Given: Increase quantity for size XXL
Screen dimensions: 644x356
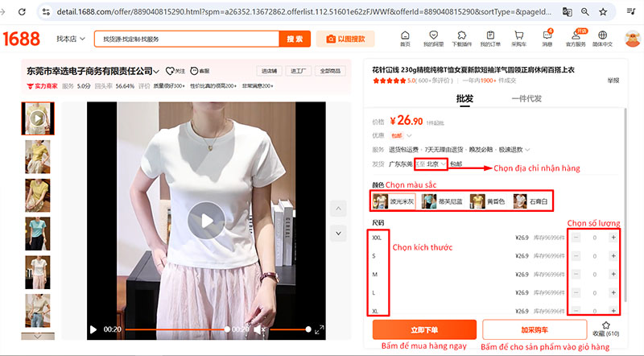Looking at the screenshot, I should [613, 238].
